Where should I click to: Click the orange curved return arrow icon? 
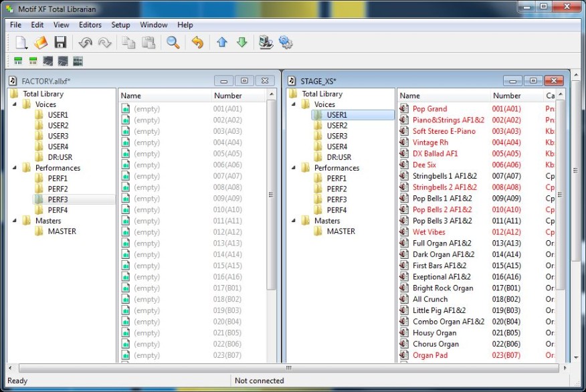197,43
